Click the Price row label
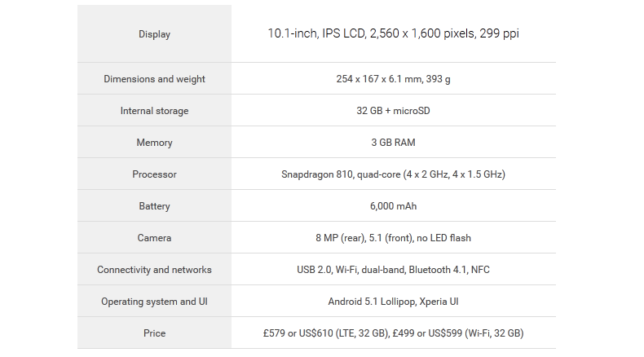The width and height of the screenshot is (644, 357). coord(154,333)
